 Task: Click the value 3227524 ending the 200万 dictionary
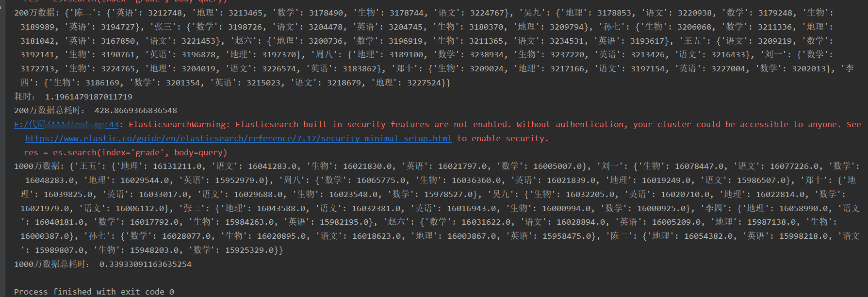425,83
